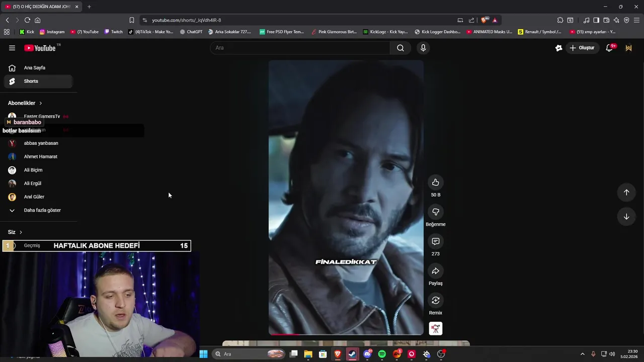This screenshot has height=362, width=644.
Task: Go to previous short with up arrow
Action: click(626, 192)
